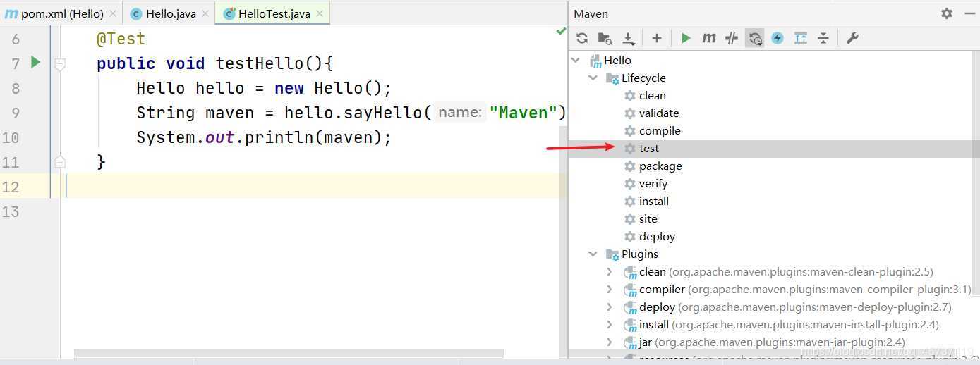This screenshot has height=365, width=980.
Task: Click line number 12 in the gutter
Action: coord(11,187)
